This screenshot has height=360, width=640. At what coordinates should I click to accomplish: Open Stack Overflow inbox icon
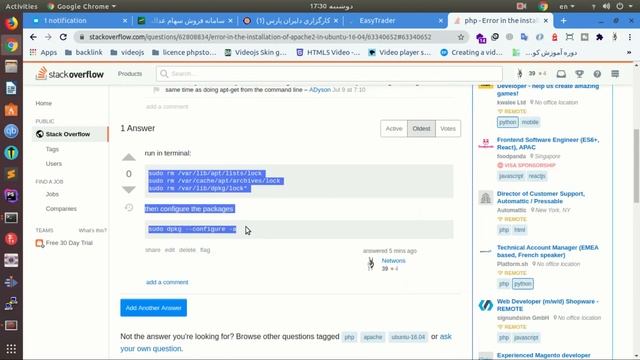point(561,74)
